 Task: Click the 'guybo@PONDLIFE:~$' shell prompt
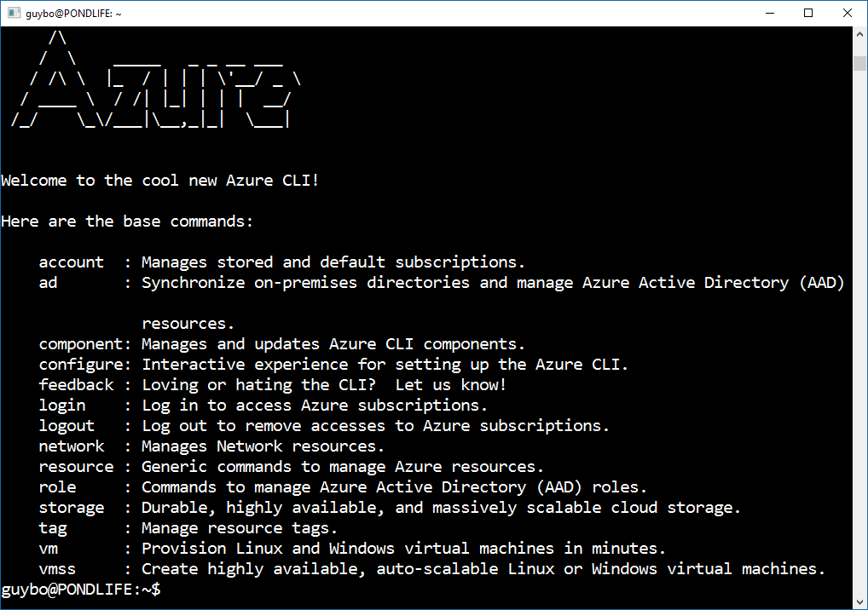pyautogui.click(x=81, y=590)
